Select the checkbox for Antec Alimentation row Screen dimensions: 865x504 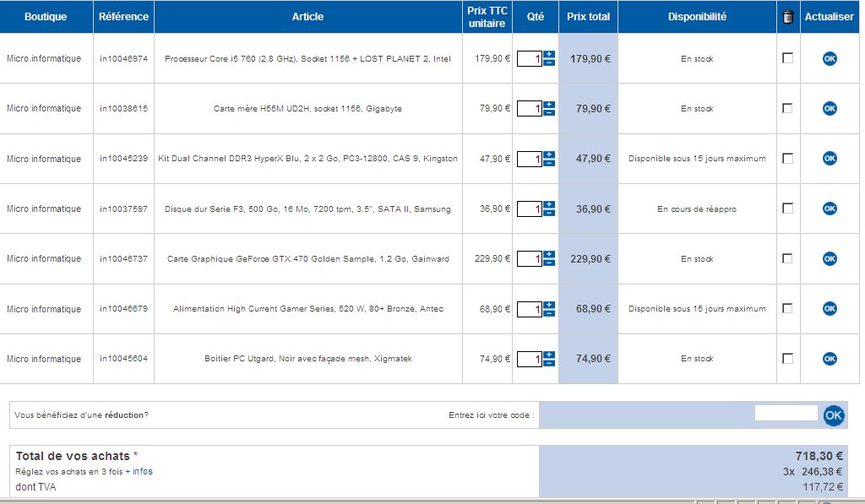(x=788, y=308)
